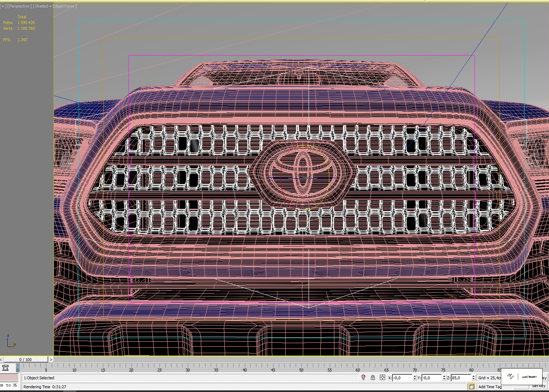Screen dimensions: 549x392
Task: Toggle the Selection Lock padlock icon
Action: [373, 378]
